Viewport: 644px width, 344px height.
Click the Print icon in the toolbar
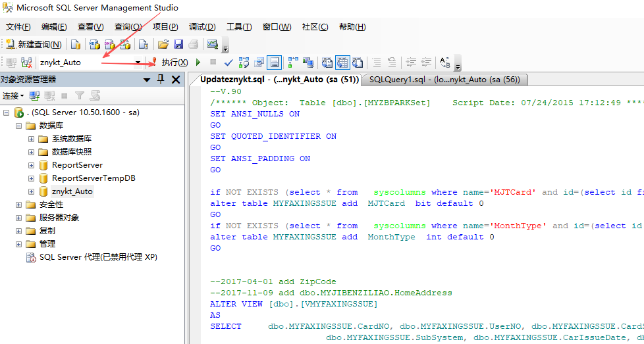(194, 44)
